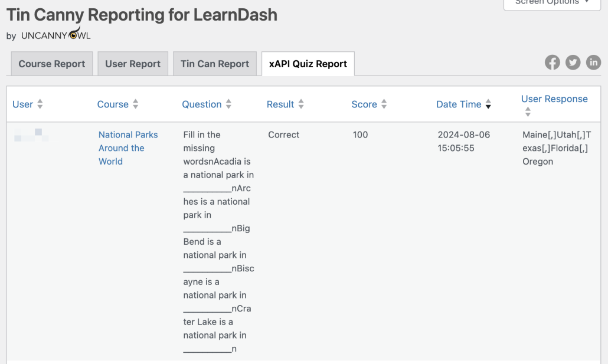
Task: Switch to the xAPI Quiz Report tab
Action: (308, 63)
